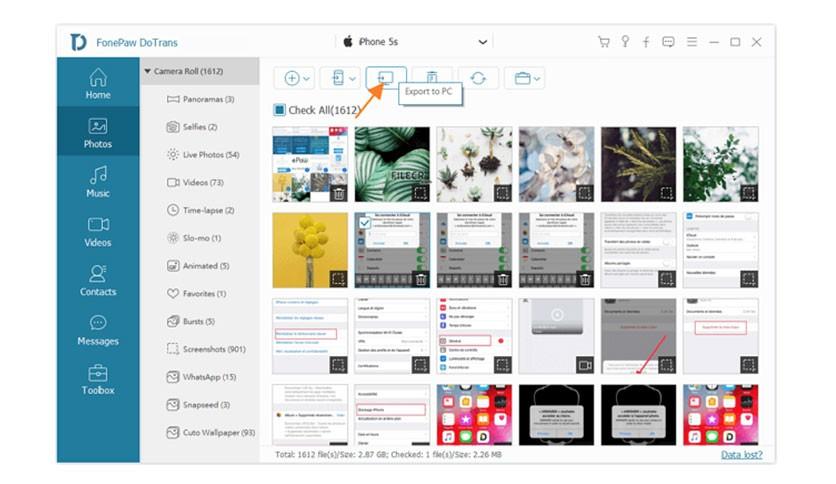Viewport: 836px width, 484px height.
Task: Uncheck the selected screenshot thumbnail checkbox
Action: [x=364, y=222]
